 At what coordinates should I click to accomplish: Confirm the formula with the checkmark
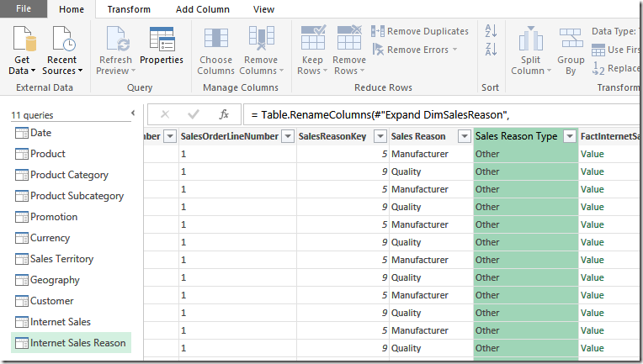pyautogui.click(x=193, y=114)
